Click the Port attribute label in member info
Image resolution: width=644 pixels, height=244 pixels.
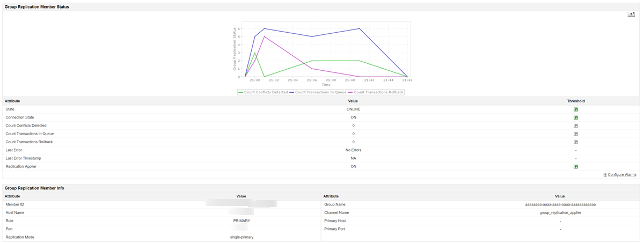pos(9,229)
